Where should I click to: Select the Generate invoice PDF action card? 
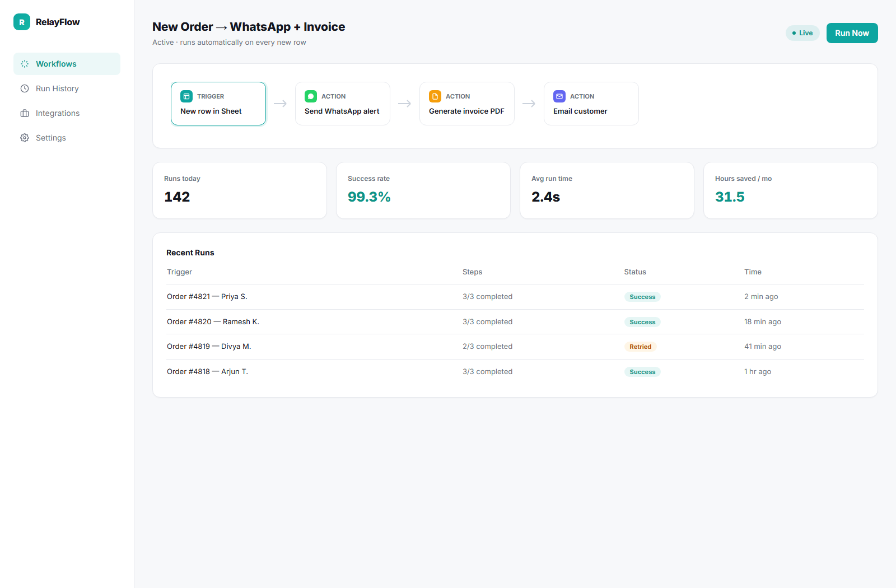pos(467,104)
